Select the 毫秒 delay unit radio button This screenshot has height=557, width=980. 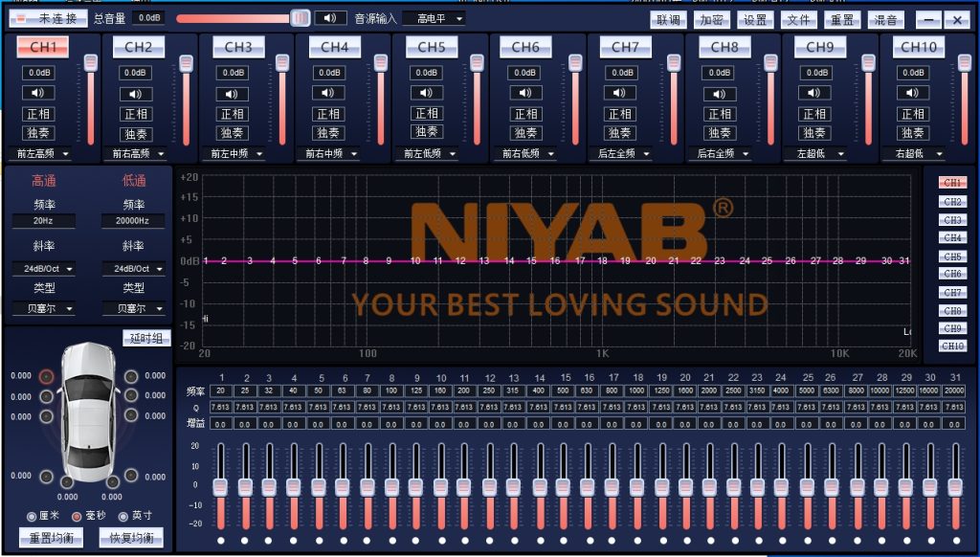click(77, 517)
